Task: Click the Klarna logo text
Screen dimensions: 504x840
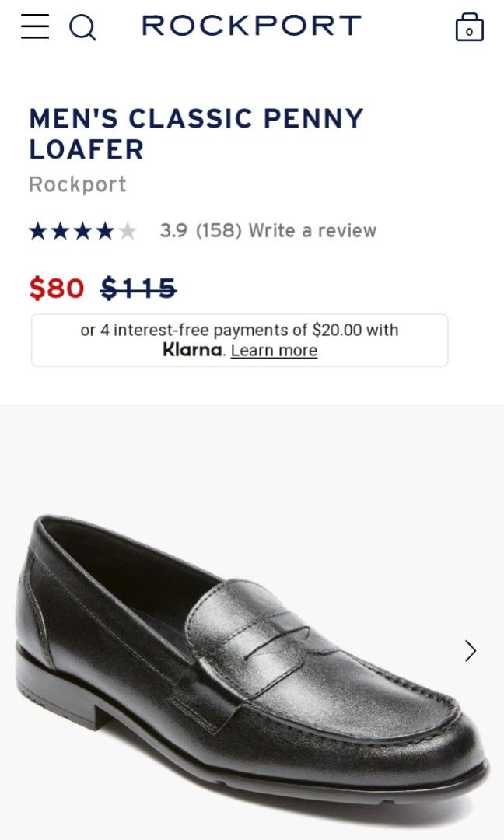Action: coord(193,350)
